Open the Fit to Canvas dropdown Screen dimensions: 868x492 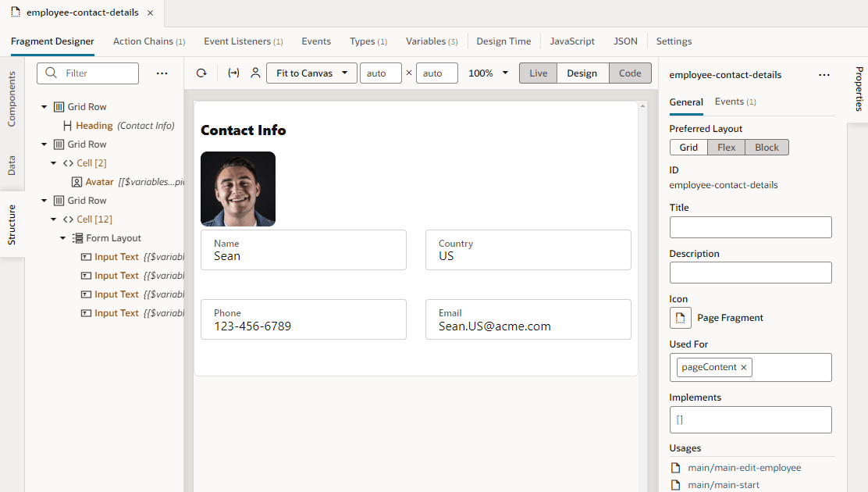click(x=311, y=73)
